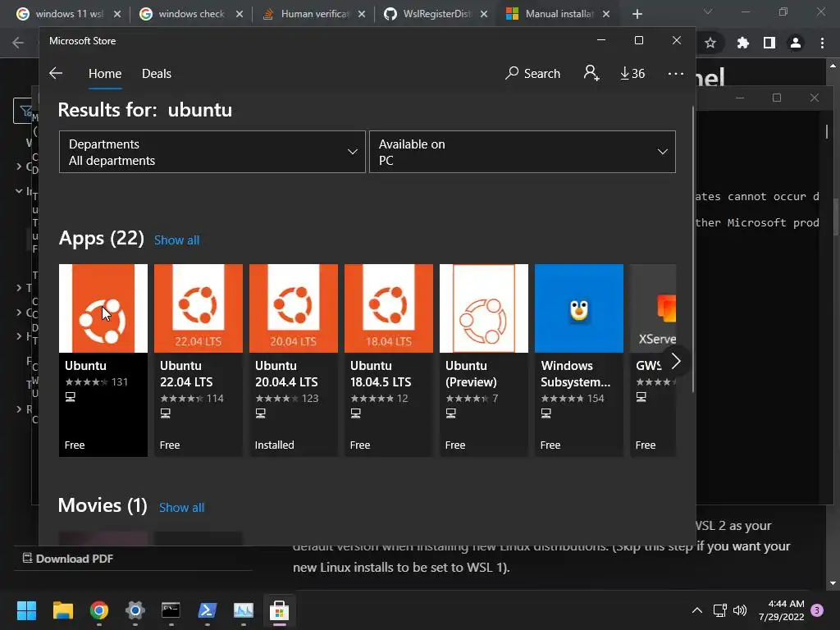Minimize the Microsoft Store window
Image resolution: width=840 pixels, height=630 pixels.
pos(601,41)
